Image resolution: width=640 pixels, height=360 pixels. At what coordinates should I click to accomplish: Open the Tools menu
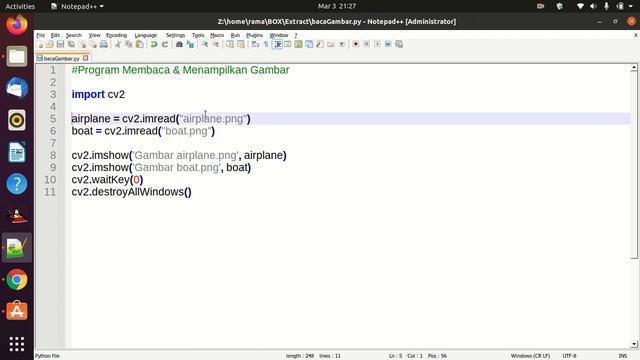tap(198, 35)
